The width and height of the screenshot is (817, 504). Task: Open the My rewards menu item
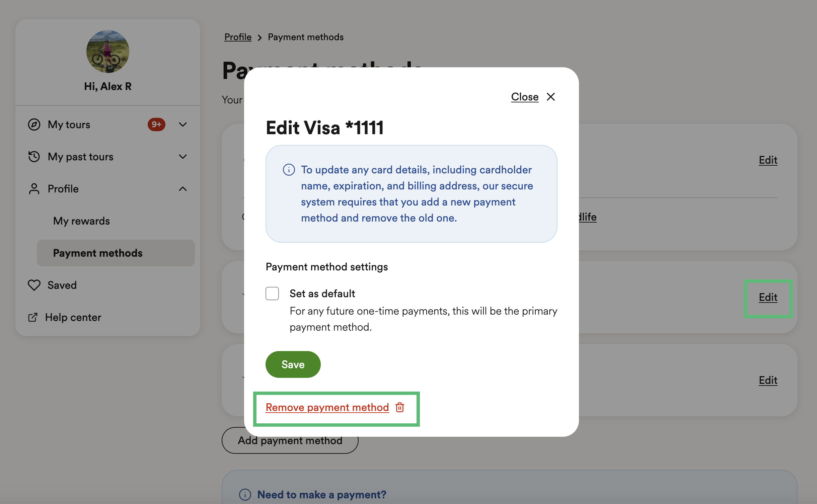pos(81,221)
